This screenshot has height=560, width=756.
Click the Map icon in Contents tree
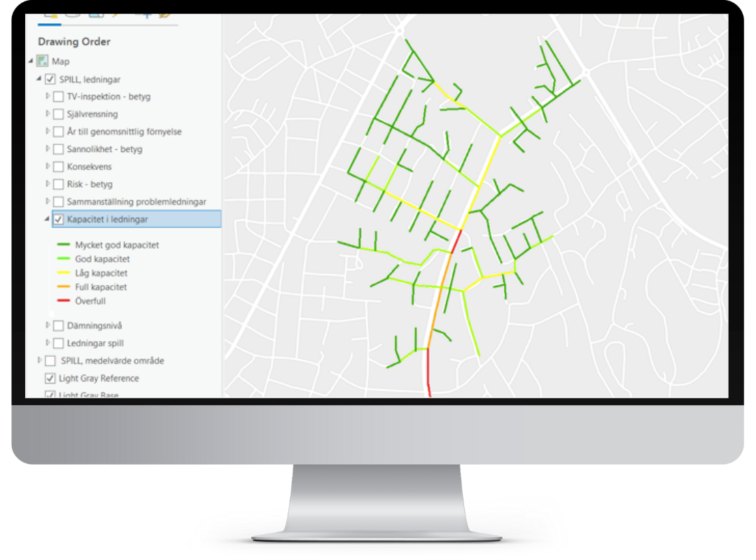[x=43, y=62]
